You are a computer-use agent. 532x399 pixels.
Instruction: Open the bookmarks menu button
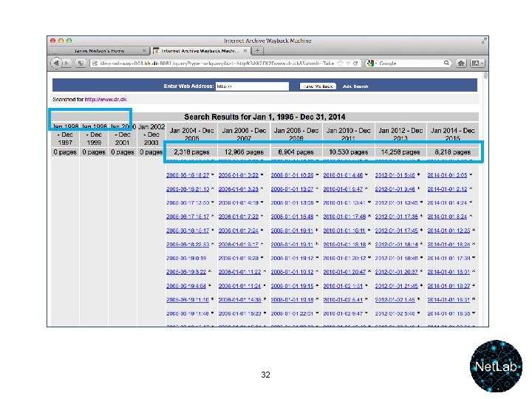click(x=477, y=64)
